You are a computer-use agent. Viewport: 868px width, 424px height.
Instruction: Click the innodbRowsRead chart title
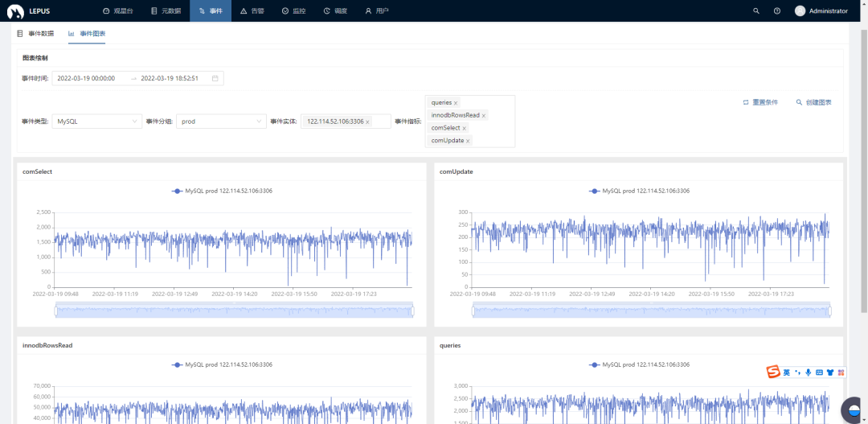point(47,345)
